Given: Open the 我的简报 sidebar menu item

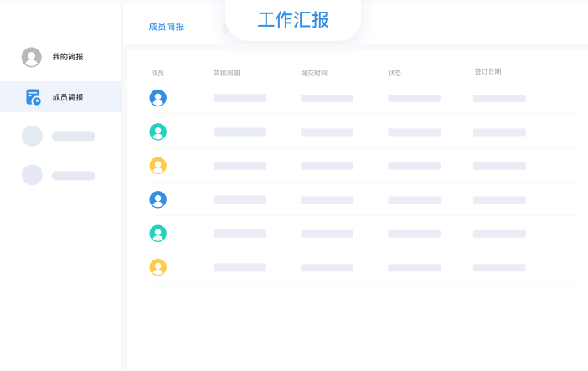Looking at the screenshot, I should click(67, 57).
